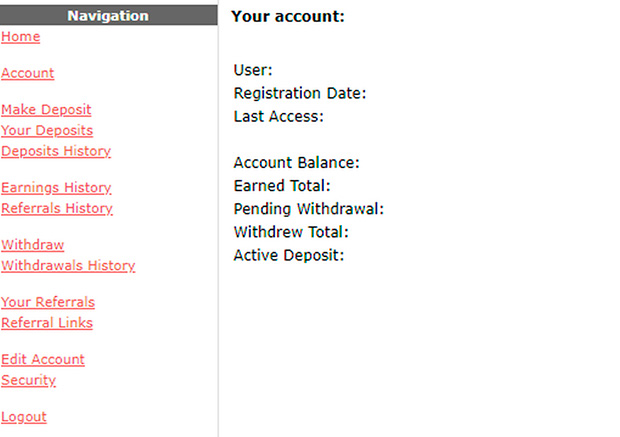Screen dimensions: 620x437
Task: View Your Deposits link
Action: point(47,131)
